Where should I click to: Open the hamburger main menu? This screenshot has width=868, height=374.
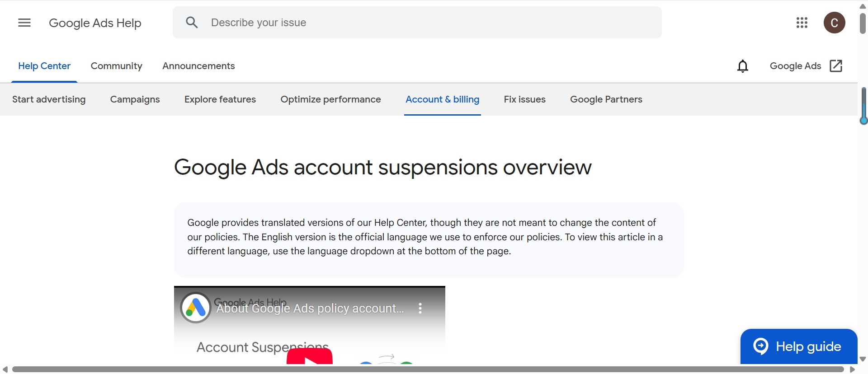point(24,23)
